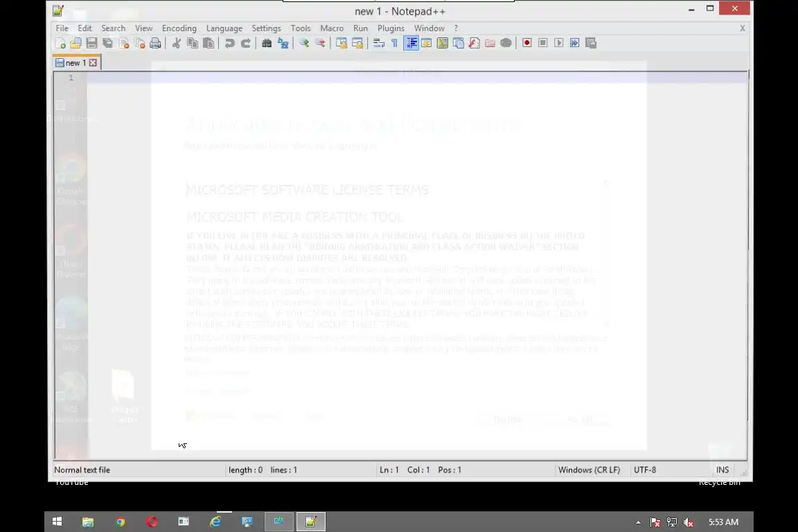Image resolution: width=798 pixels, height=532 pixels.
Task: Click Save Current Recorded Macro icon
Action: [591, 43]
